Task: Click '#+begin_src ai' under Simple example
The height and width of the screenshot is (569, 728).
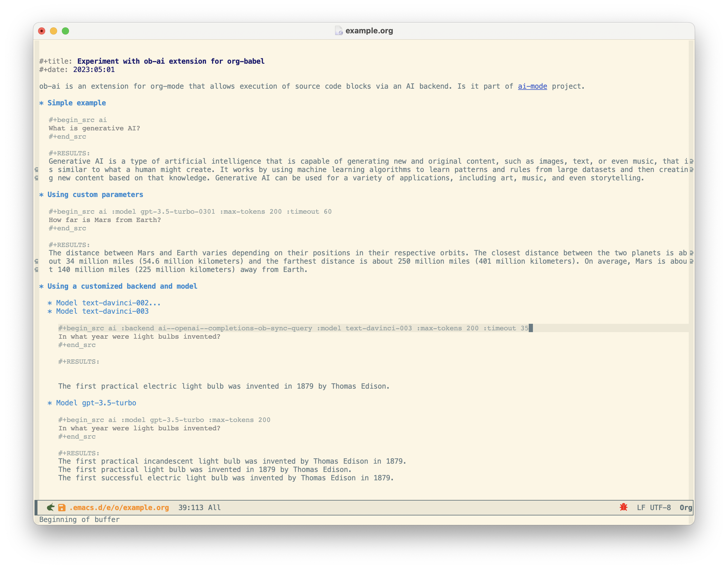Action: 78,120
